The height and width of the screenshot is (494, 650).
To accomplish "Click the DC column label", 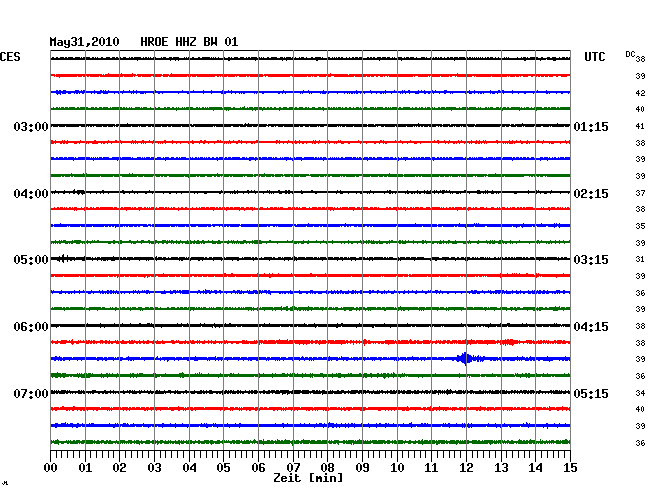I will [630, 54].
